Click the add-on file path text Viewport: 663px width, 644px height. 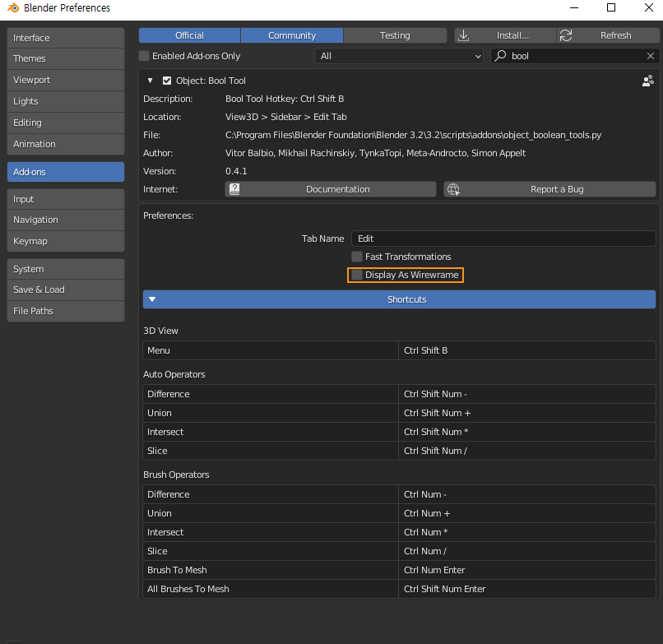[x=413, y=135]
